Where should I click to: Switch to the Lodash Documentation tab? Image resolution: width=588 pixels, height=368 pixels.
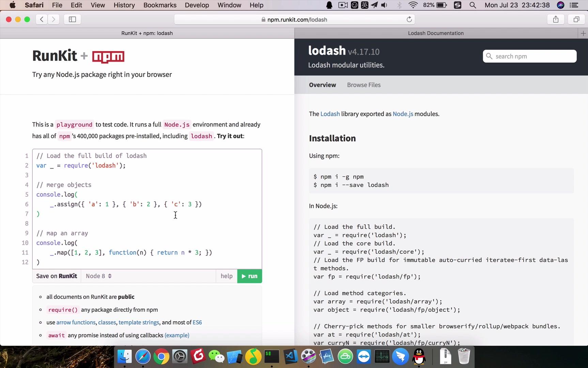[x=436, y=33]
